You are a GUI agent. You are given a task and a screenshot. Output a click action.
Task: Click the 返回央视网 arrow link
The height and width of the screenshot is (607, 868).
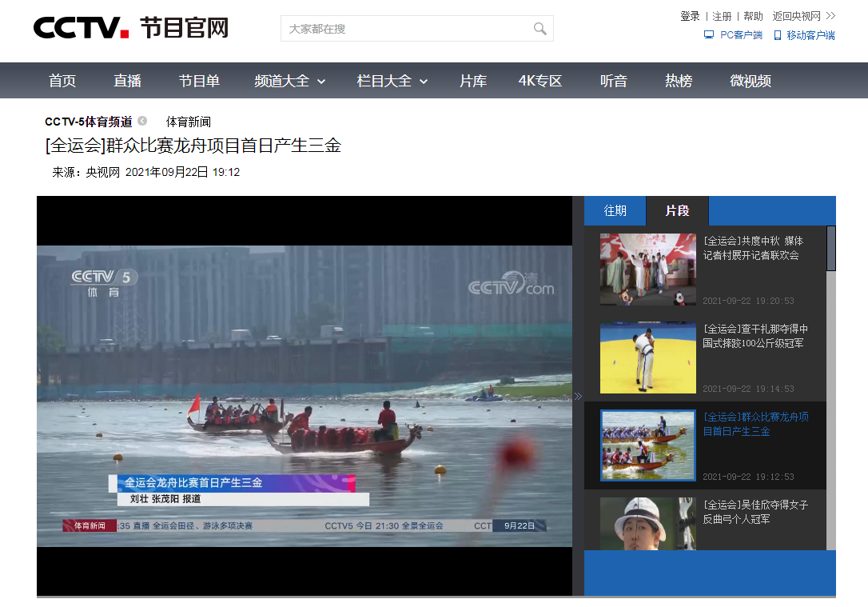[x=803, y=16]
